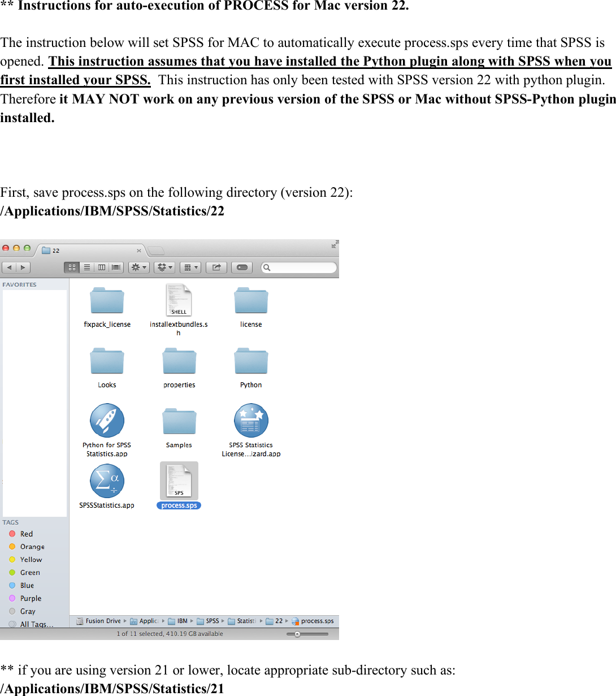Click the FAVORITES sidebar heading

click(x=19, y=284)
